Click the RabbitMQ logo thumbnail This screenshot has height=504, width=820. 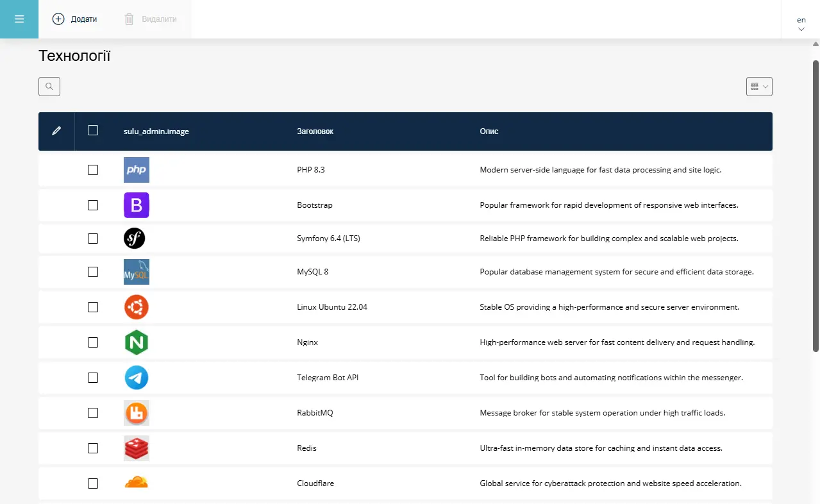tap(137, 413)
